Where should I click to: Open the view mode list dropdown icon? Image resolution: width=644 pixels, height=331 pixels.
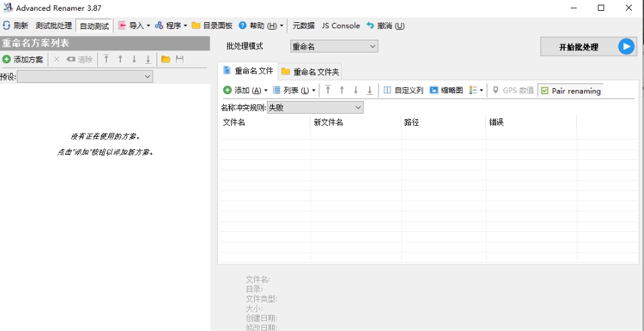point(476,90)
